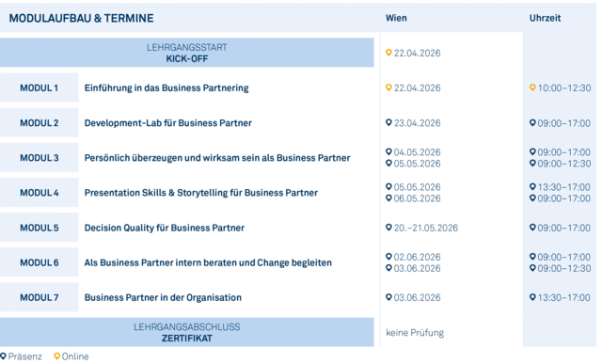The width and height of the screenshot is (602, 364).
Task: Click the pin beside Modul 7's 13:30–17:00 time
Action: coord(532,297)
